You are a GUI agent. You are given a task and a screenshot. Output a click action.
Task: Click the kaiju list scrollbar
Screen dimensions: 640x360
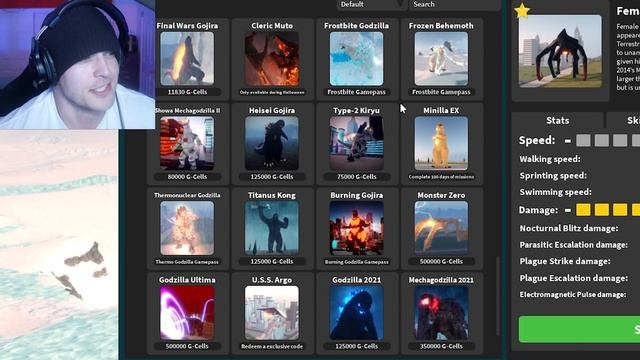click(x=498, y=296)
